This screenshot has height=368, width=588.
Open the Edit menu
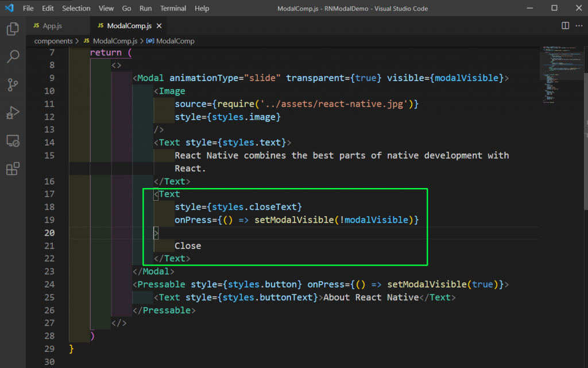coord(48,8)
